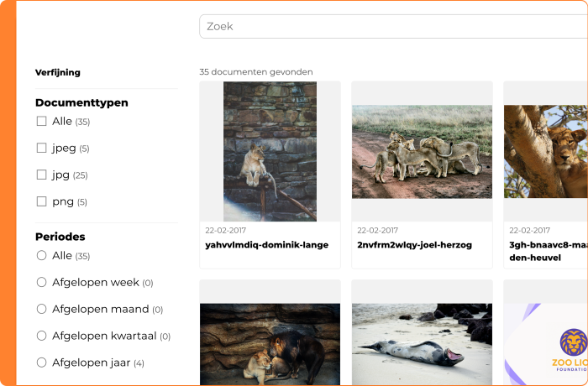This screenshot has height=386, width=588.
Task: Select the Afgelopen maand period
Action: [42, 309]
